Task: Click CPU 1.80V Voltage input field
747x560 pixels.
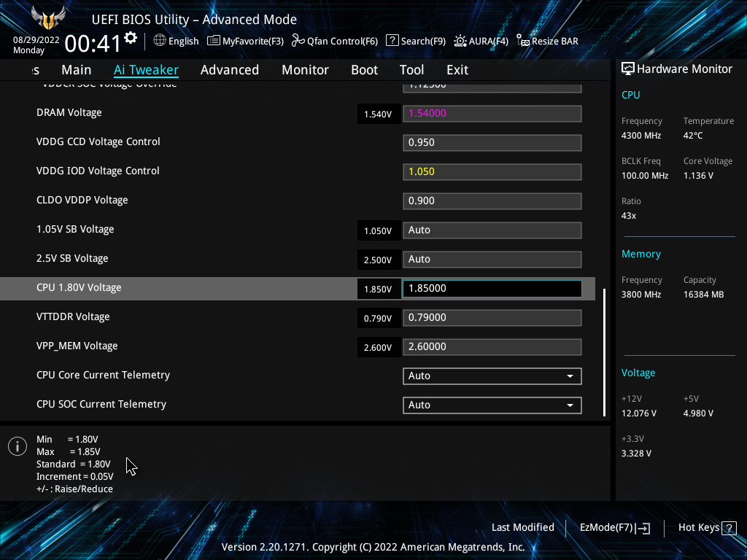Action: point(492,289)
